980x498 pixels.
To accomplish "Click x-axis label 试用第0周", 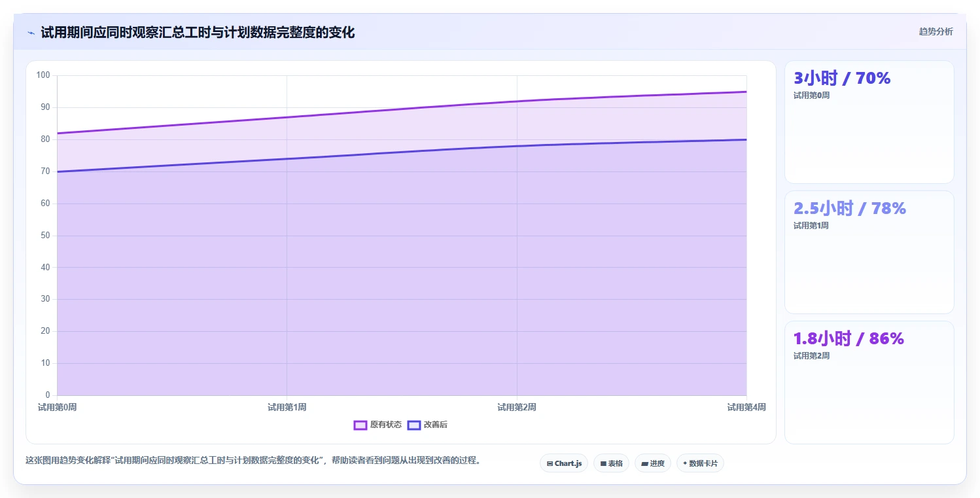I will 58,407.
